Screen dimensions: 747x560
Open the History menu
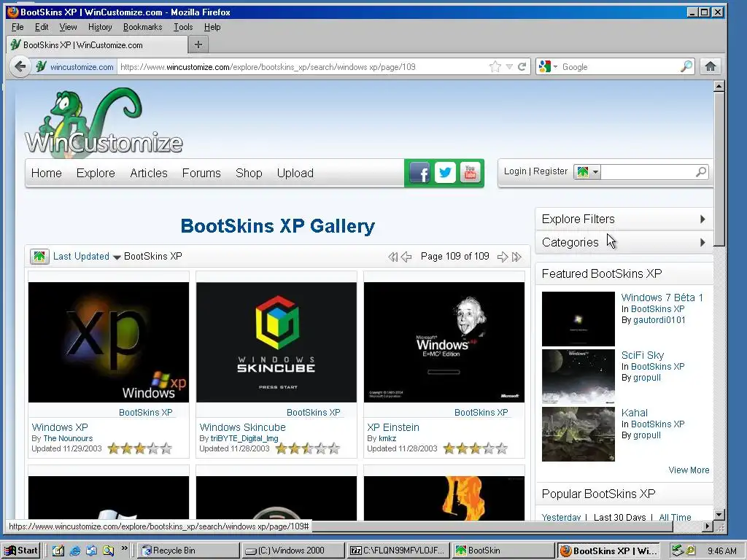click(x=100, y=27)
